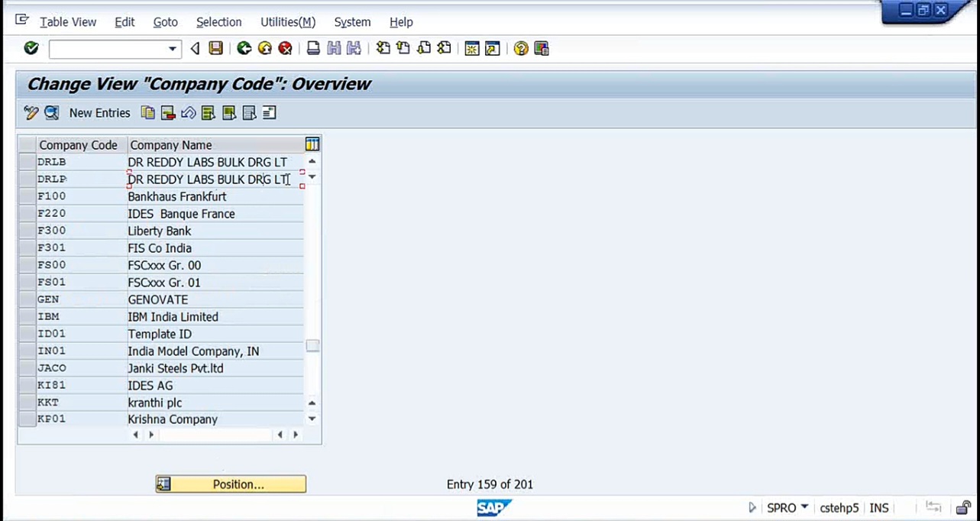Toggle Display/Change pencil icon
980x521 pixels.
pyautogui.click(x=31, y=112)
